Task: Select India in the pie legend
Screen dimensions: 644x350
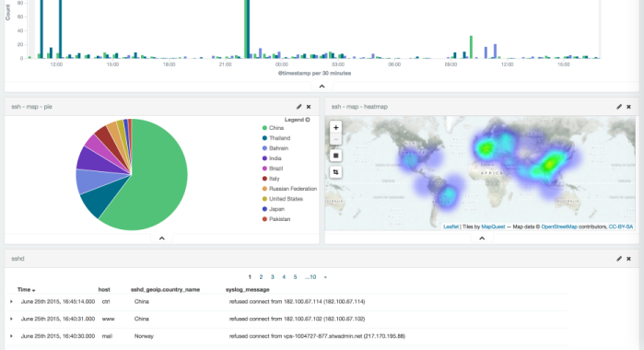Action: pos(275,158)
